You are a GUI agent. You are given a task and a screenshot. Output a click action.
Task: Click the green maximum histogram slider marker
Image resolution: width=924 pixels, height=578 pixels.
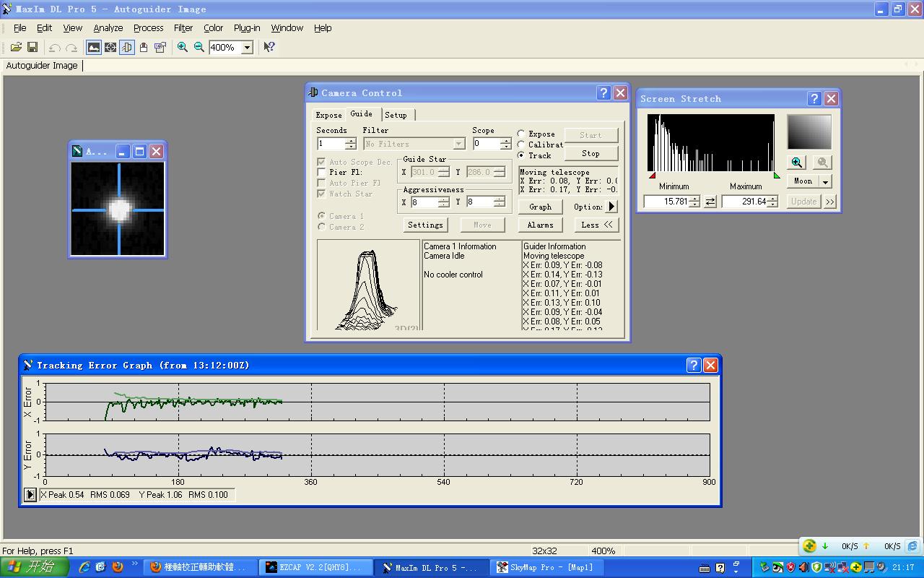pos(777,176)
